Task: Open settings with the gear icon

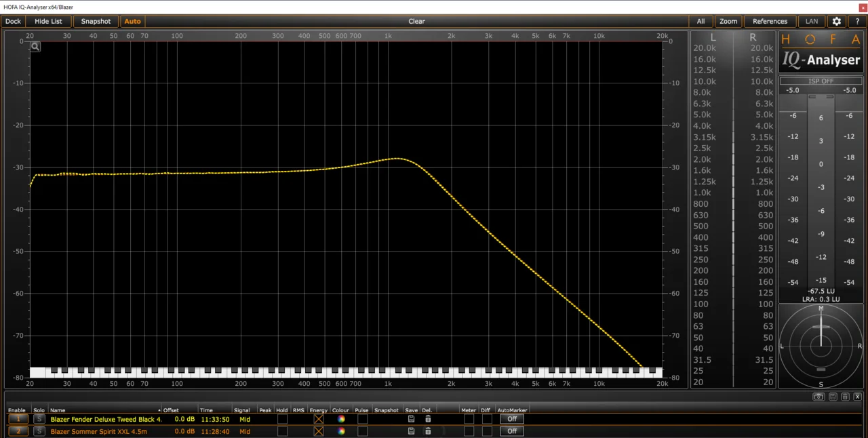Action: (836, 21)
